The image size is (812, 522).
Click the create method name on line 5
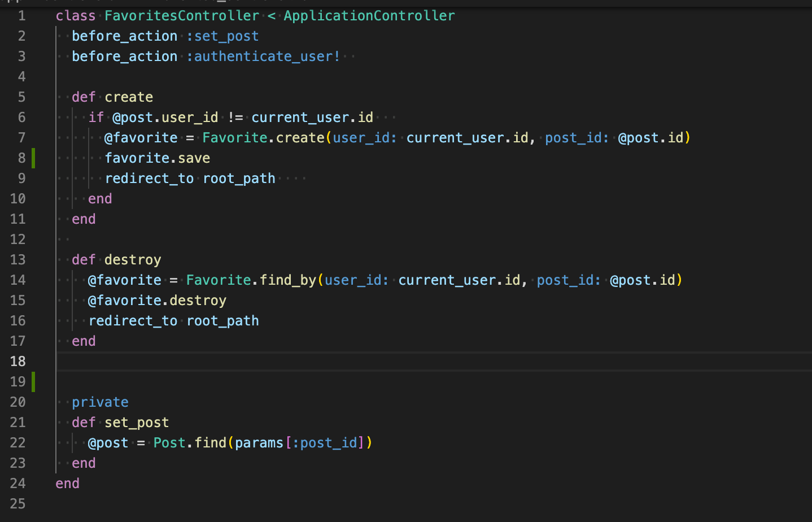(x=129, y=97)
